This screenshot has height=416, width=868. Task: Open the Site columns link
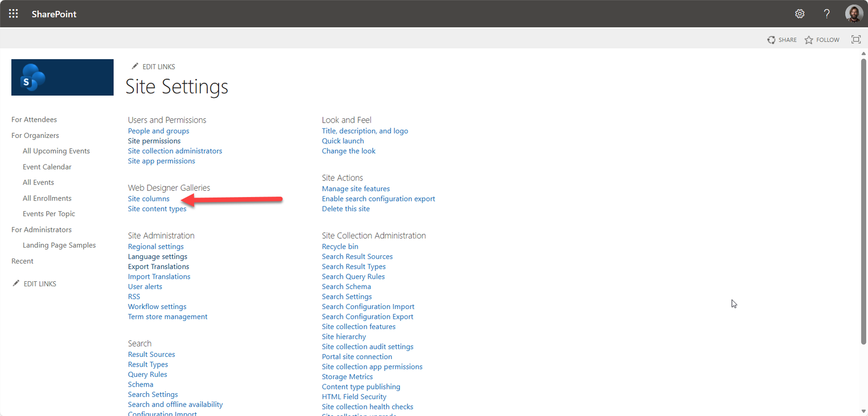point(149,199)
